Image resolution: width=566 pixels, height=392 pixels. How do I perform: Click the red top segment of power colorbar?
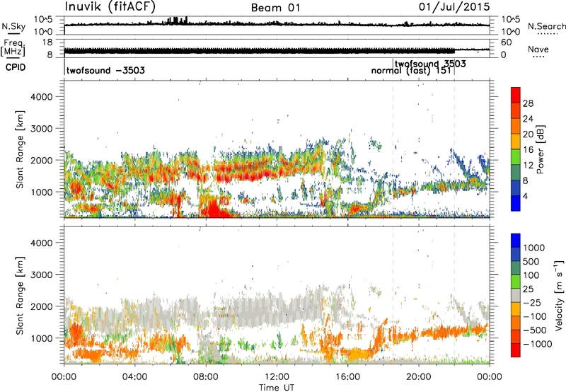tap(516, 95)
